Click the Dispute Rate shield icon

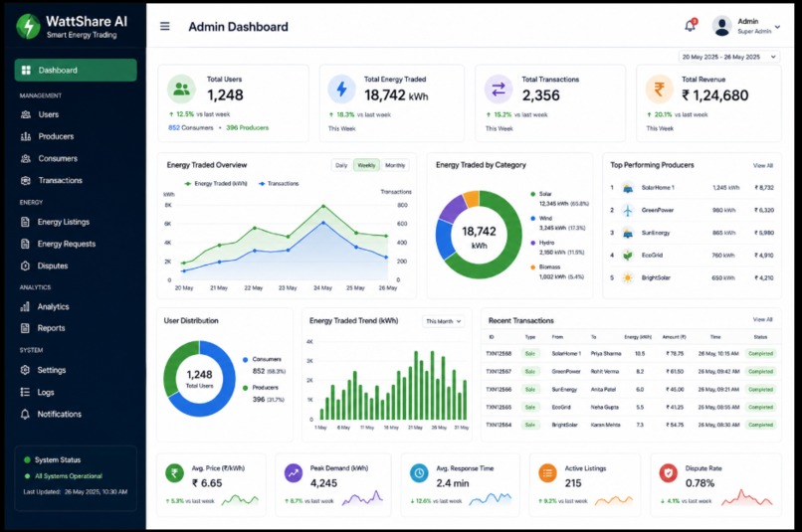click(x=668, y=473)
